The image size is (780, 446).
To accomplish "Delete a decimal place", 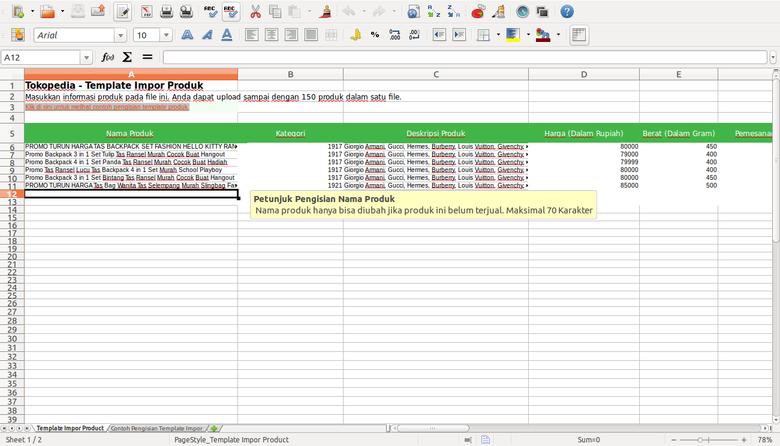I will click(x=414, y=35).
